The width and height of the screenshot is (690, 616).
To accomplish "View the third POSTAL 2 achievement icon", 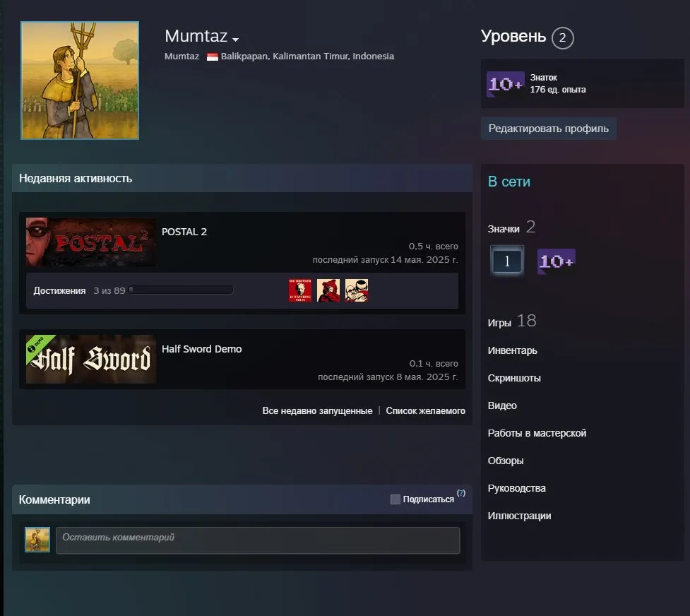I will tap(357, 290).
